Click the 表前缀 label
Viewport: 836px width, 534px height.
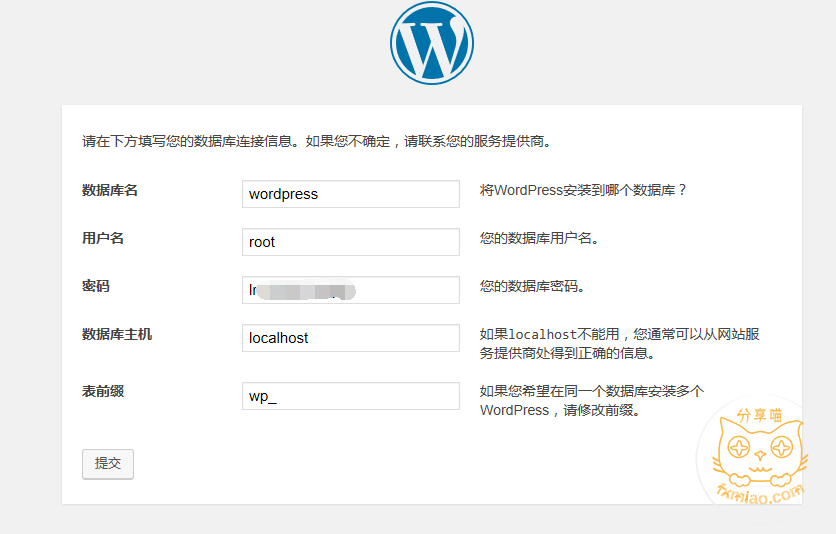coord(103,391)
